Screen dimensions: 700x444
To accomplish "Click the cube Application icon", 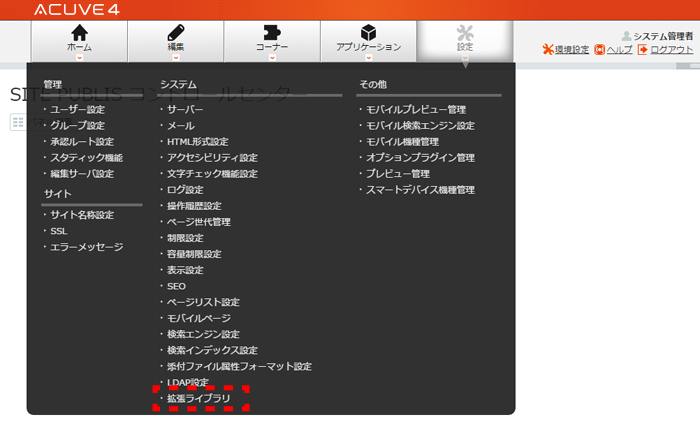I will [x=368, y=33].
